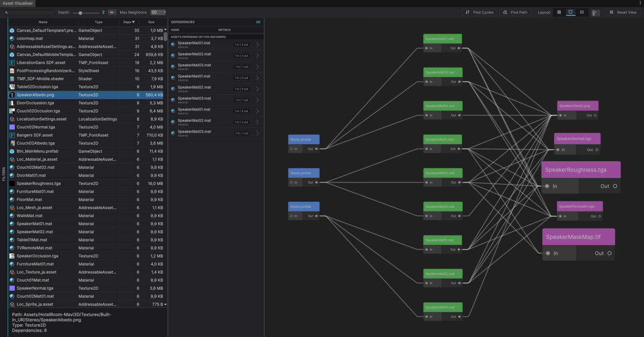Choose the column bars layout mode
The height and width of the screenshot is (337, 644).
click(x=582, y=12)
